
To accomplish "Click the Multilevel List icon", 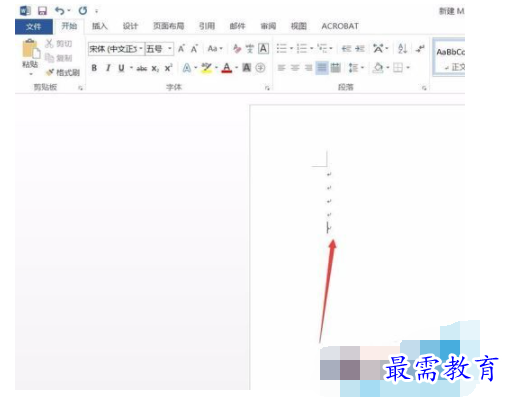I will [x=322, y=49].
